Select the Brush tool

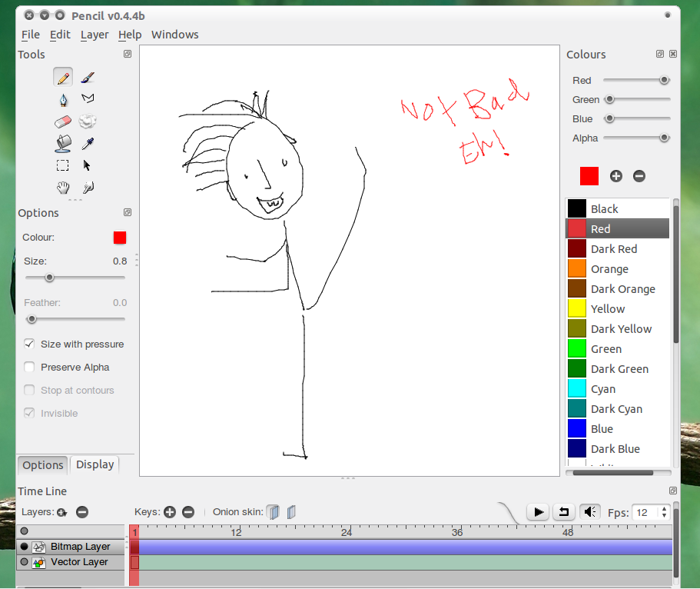pyautogui.click(x=87, y=76)
